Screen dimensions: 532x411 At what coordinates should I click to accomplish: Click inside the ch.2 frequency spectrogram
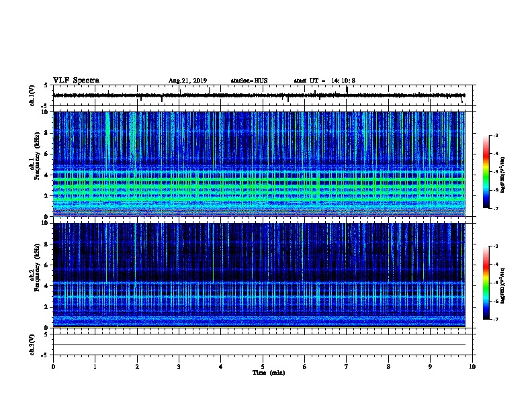point(259,275)
